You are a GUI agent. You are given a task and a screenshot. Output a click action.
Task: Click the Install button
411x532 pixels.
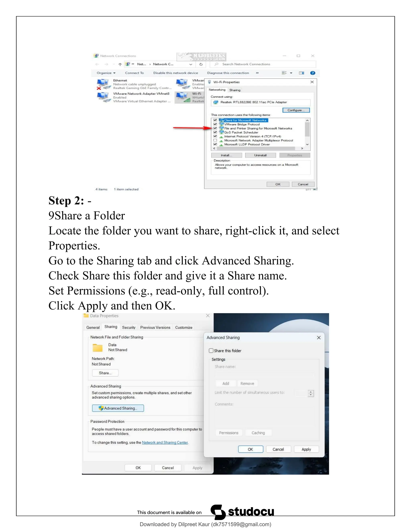[226, 155]
